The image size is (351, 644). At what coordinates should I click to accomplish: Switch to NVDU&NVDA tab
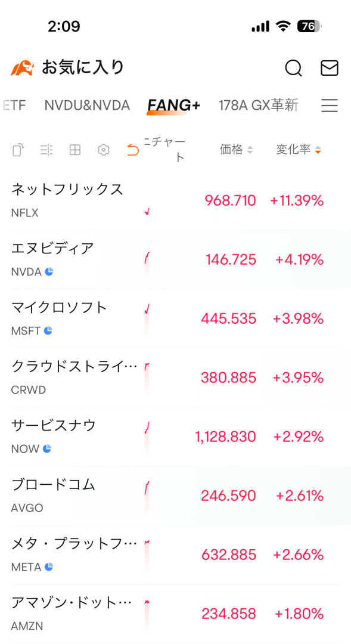[87, 106]
